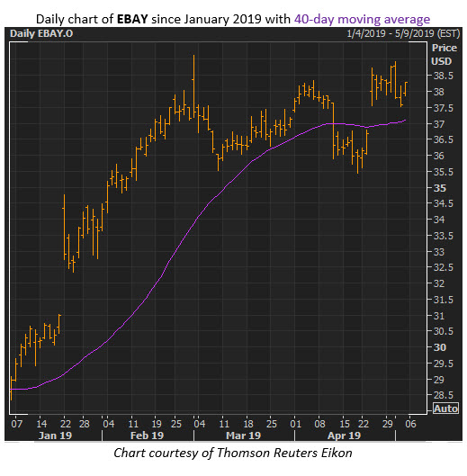Click the 15 date tick in April
The height and width of the screenshot is (476, 467).
point(345,424)
